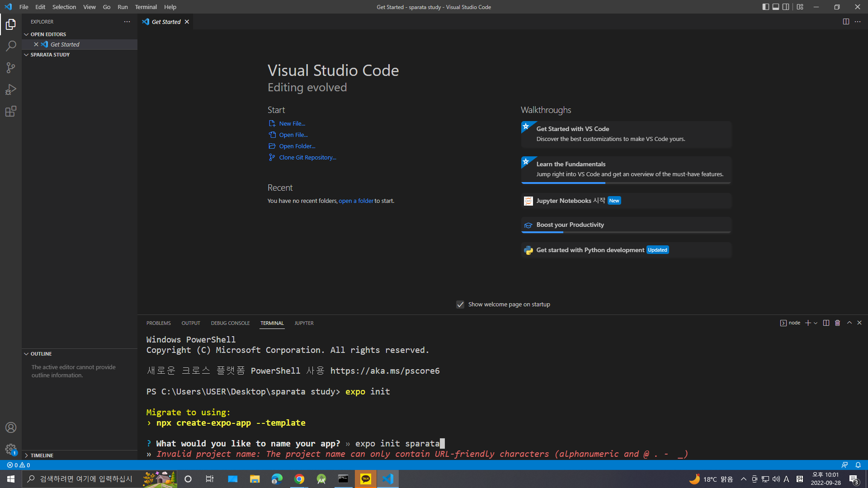Open Explorer views and more actions menu
This screenshot has width=868, height=488.
(x=127, y=22)
